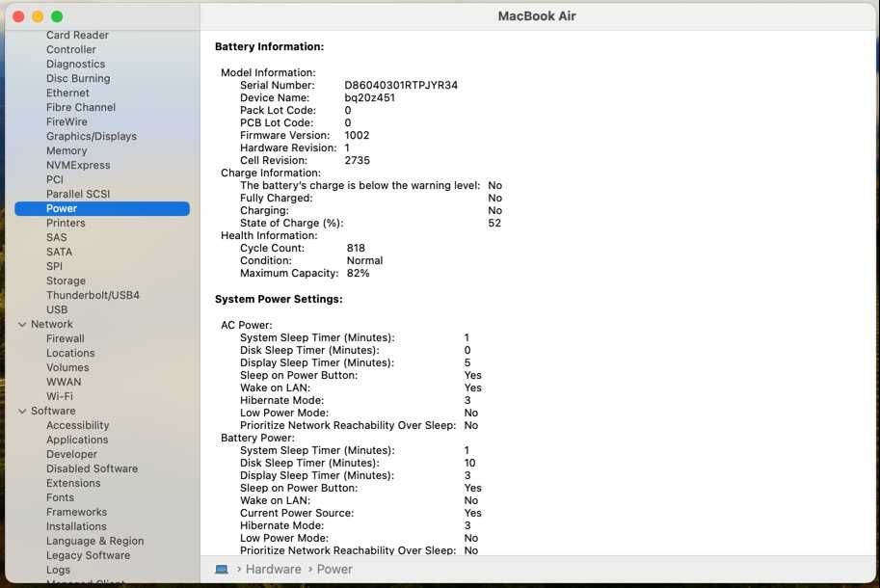Show Applications under Software
This screenshot has height=588, width=880.
point(77,440)
